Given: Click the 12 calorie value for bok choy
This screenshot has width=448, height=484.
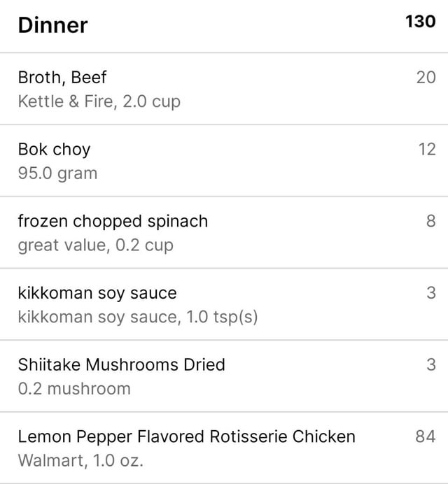Looking at the screenshot, I should click(427, 149).
